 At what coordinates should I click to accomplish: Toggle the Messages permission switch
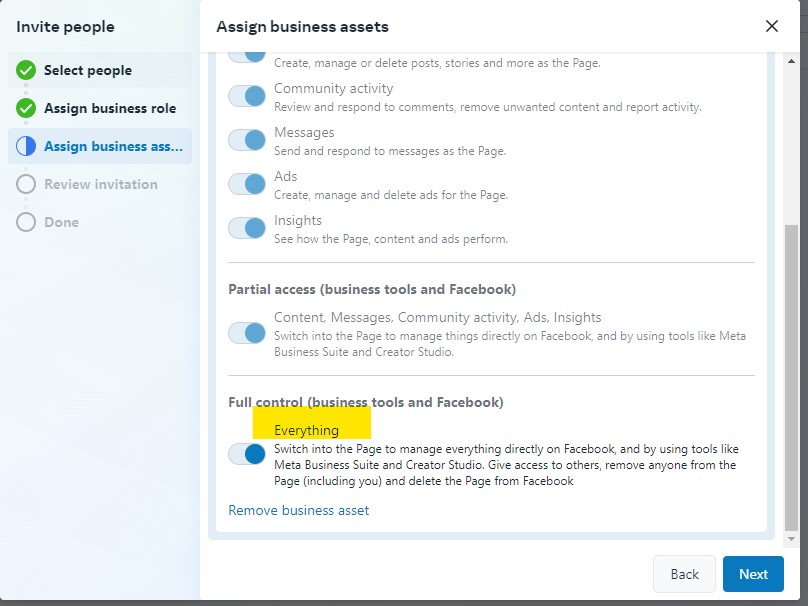tap(247, 140)
